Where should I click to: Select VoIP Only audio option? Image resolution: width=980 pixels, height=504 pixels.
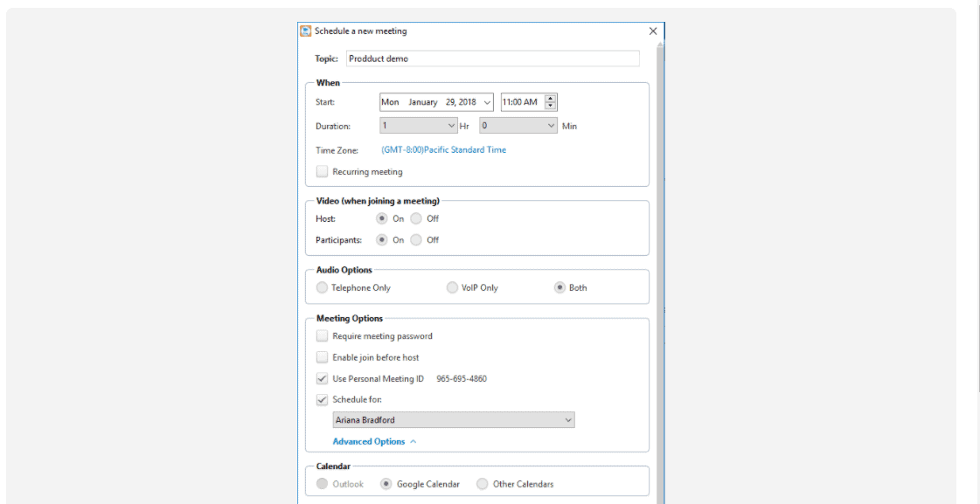pyautogui.click(x=452, y=288)
